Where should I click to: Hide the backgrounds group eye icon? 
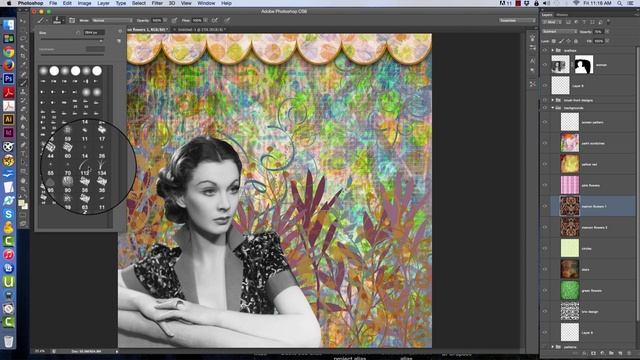click(x=545, y=108)
